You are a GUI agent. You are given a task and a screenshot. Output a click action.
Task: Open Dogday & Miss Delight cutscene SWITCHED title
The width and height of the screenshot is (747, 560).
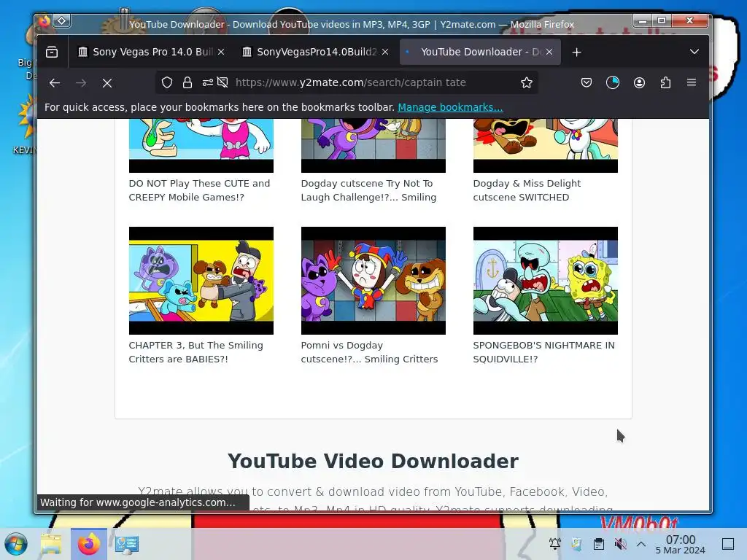[527, 190]
